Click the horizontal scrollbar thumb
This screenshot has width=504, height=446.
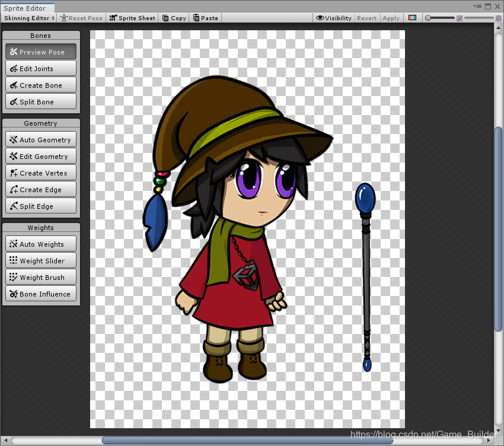coord(247,440)
